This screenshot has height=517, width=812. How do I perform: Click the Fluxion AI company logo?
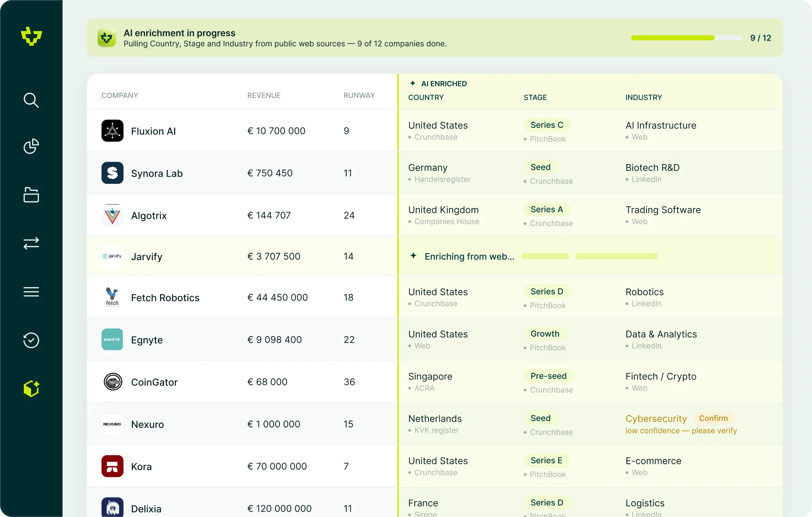(112, 131)
